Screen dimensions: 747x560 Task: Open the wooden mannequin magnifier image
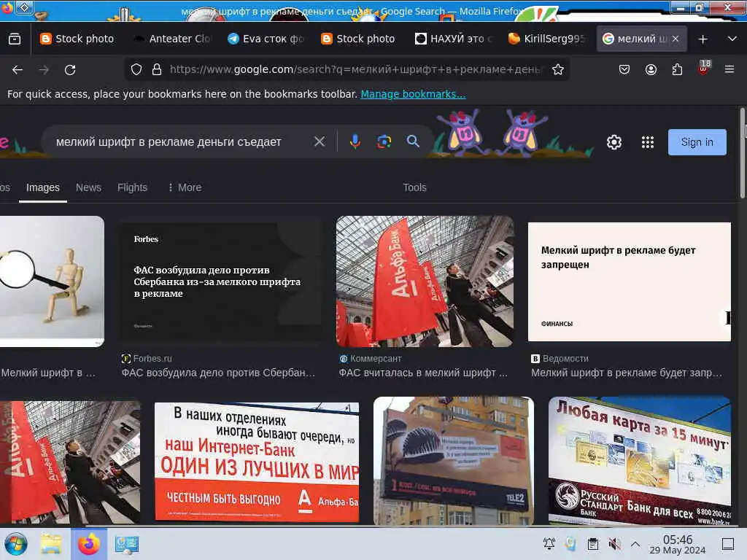(x=52, y=281)
